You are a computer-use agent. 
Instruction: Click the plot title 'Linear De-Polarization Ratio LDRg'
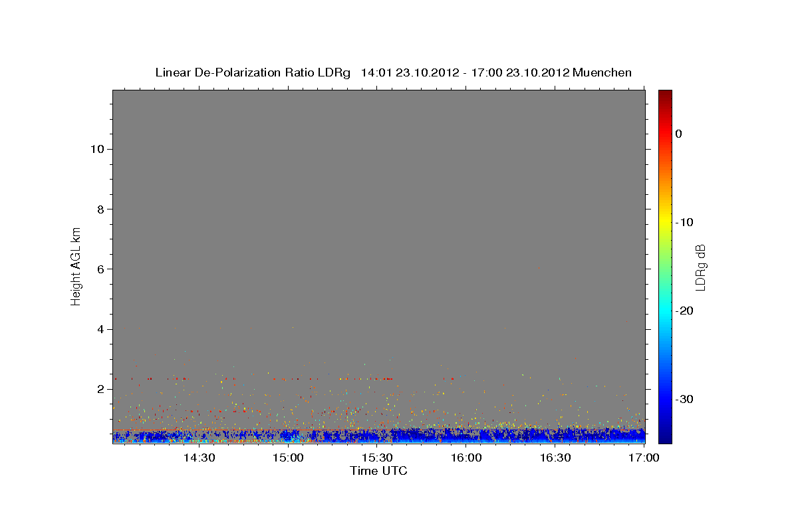pyautogui.click(x=253, y=72)
